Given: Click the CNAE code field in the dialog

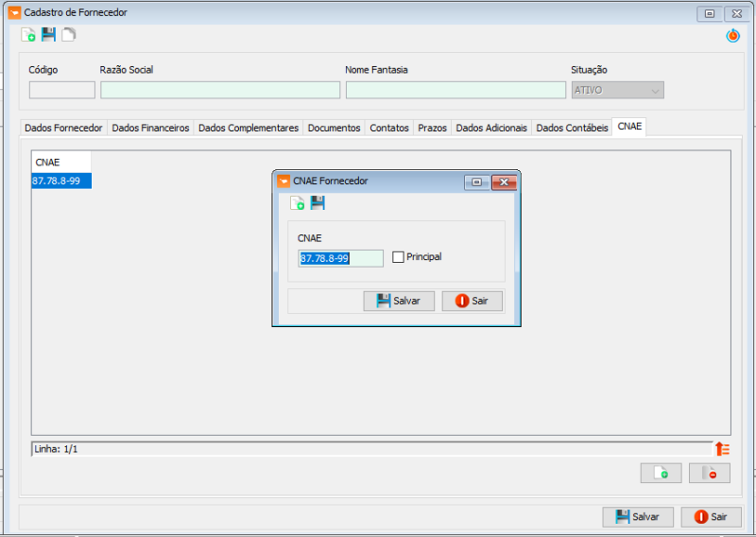Looking at the screenshot, I should [x=341, y=258].
